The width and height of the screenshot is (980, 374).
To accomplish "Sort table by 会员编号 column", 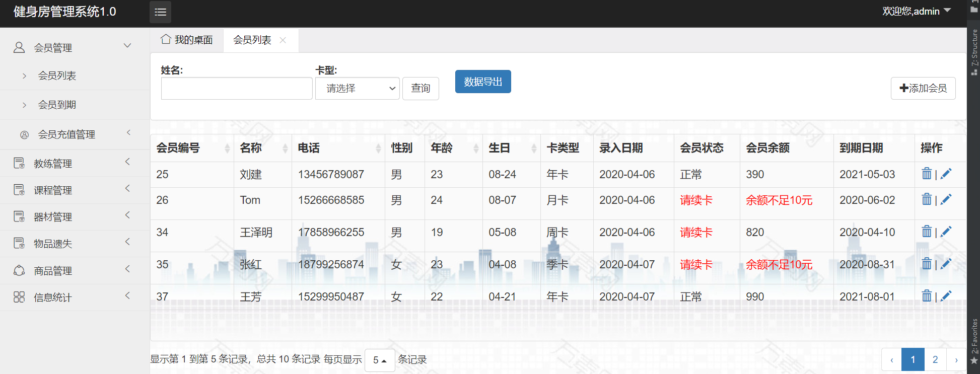I will click(x=227, y=148).
